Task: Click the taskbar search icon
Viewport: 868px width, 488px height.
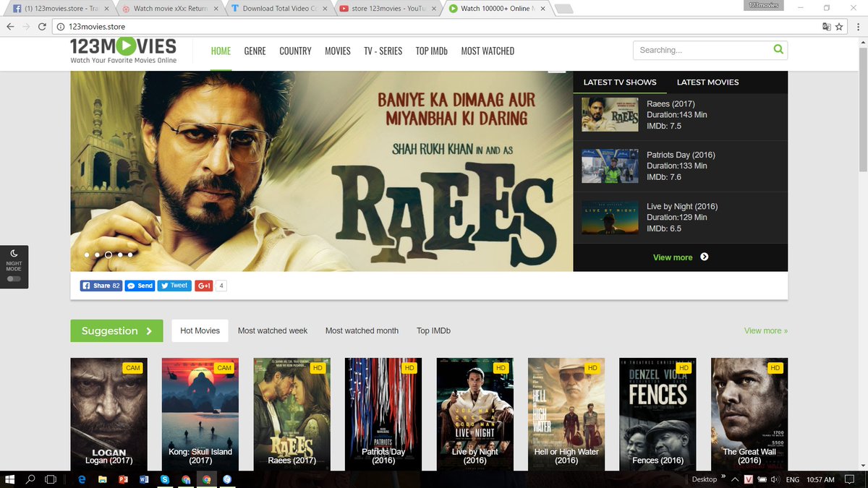Action: pyautogui.click(x=30, y=479)
